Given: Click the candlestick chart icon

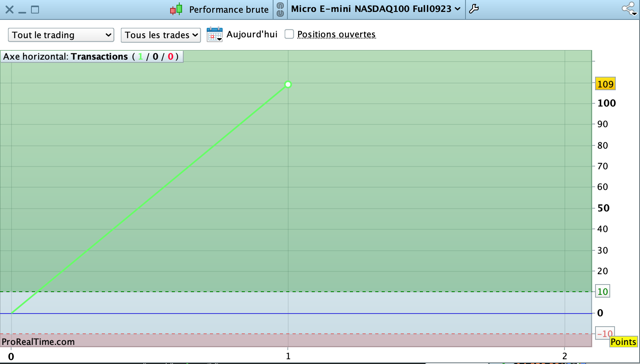Looking at the screenshot, I should (176, 9).
